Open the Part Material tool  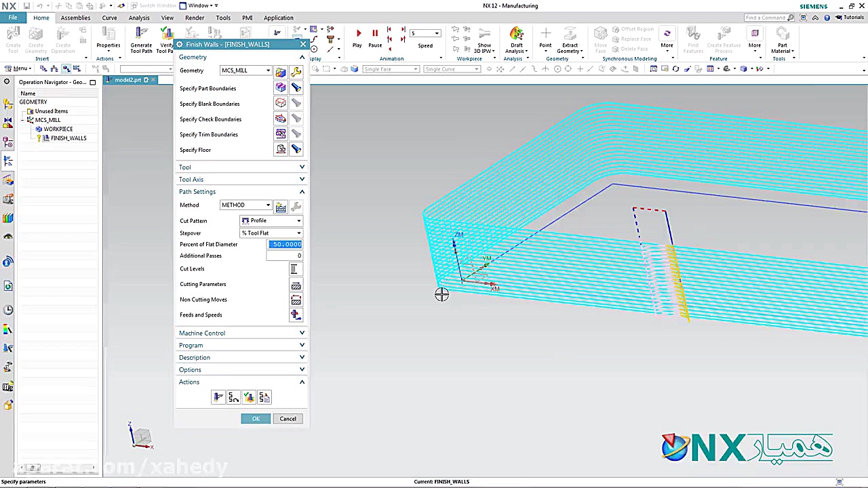tap(782, 39)
